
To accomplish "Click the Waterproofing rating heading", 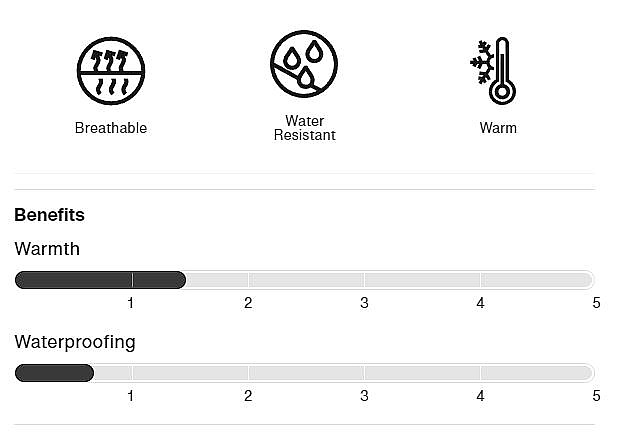I will [75, 342].
